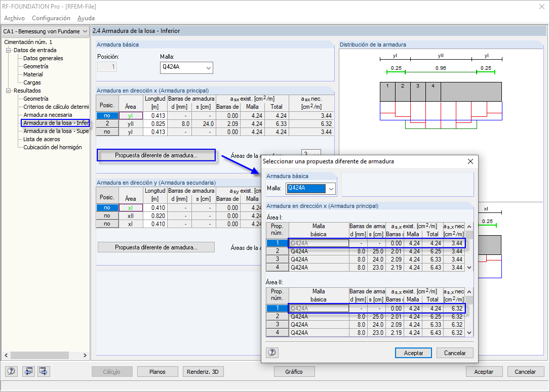
Task: Click Cancelar in the propuesta dialog
Action: 455,353
